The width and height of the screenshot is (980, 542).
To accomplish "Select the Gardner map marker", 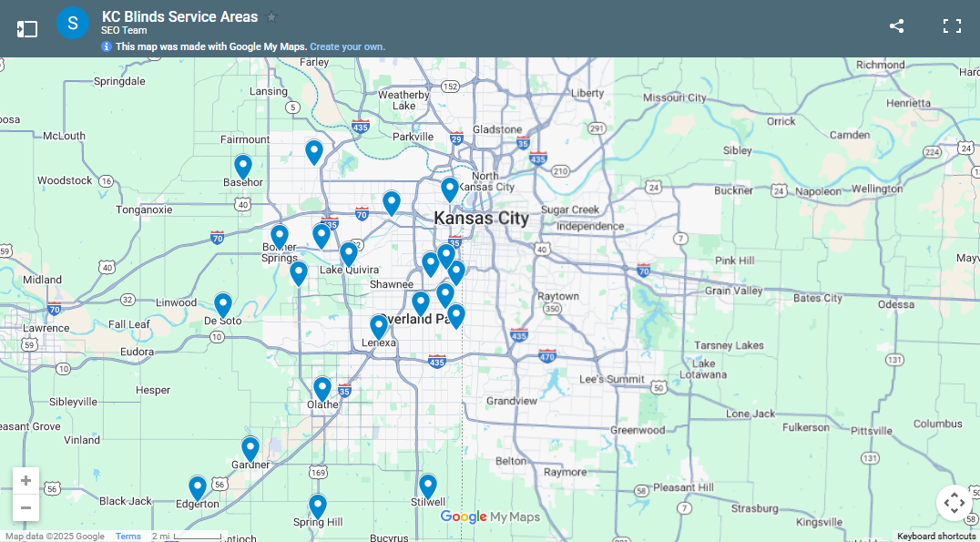I will coord(250,447).
